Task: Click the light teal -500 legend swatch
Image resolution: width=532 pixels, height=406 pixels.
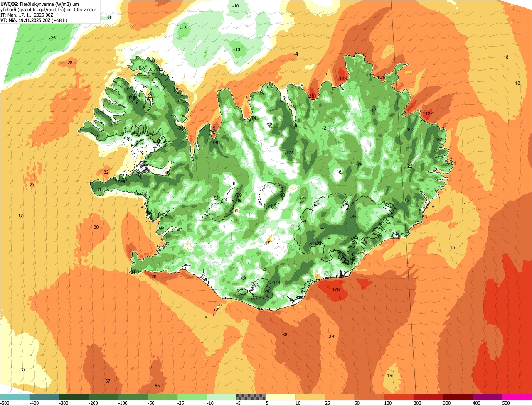Action: (15, 396)
